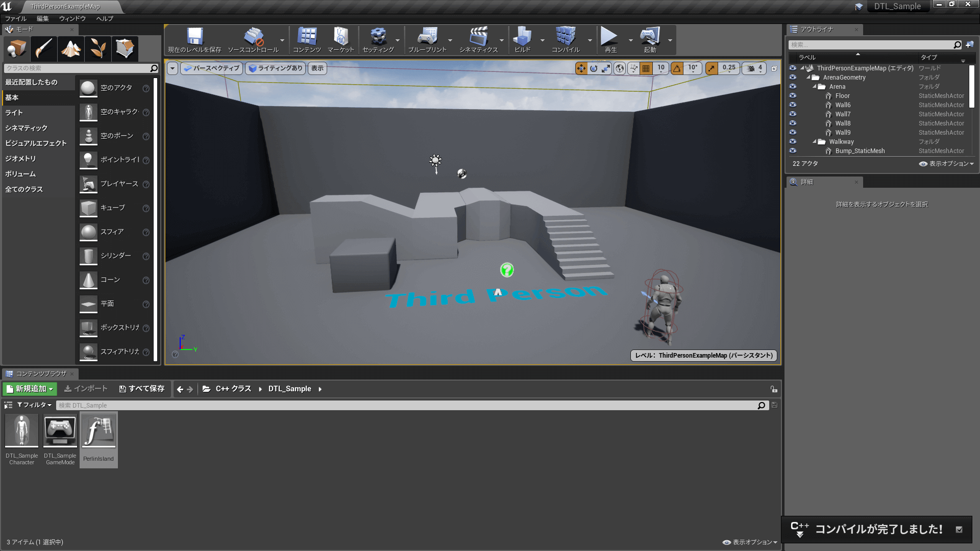Open the Perspective view mode dropdown
Viewport: 980px width, 551px height.
[x=211, y=68]
